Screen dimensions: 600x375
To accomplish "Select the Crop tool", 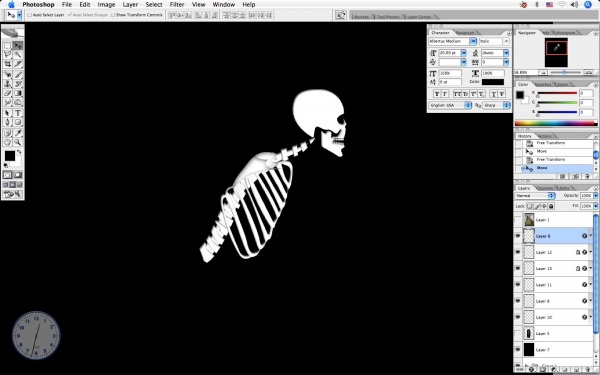I will click(x=7, y=64).
